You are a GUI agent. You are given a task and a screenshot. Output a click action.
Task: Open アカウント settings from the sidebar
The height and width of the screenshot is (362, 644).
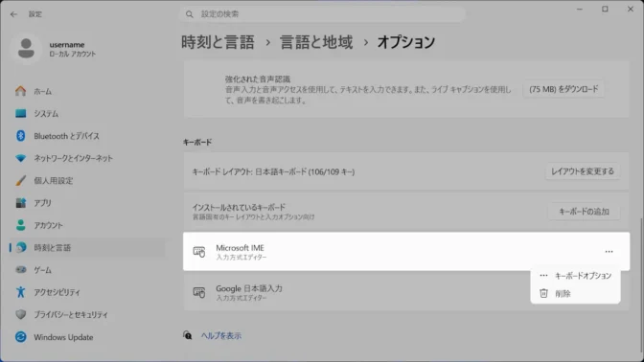[x=87, y=225]
